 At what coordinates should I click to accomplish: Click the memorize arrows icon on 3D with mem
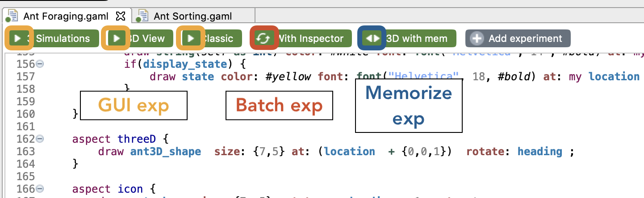[372, 38]
